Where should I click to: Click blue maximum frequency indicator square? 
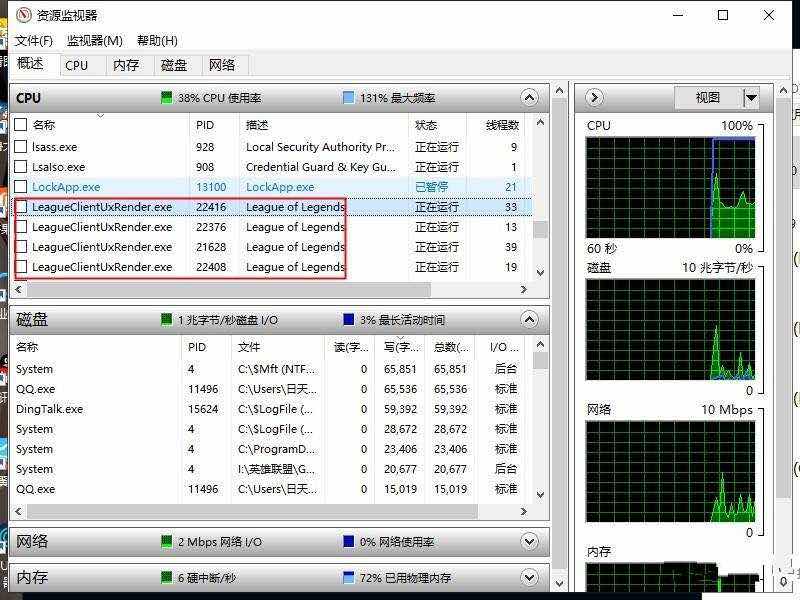pos(348,97)
